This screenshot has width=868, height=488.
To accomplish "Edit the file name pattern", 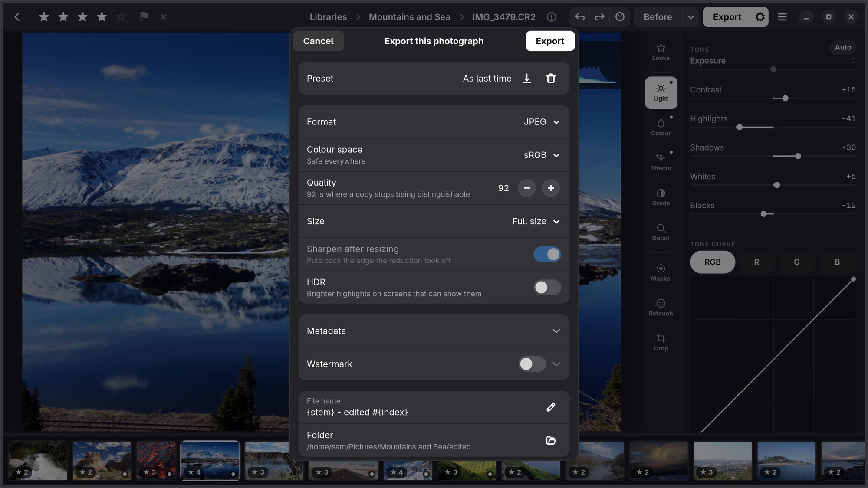I will 551,407.
